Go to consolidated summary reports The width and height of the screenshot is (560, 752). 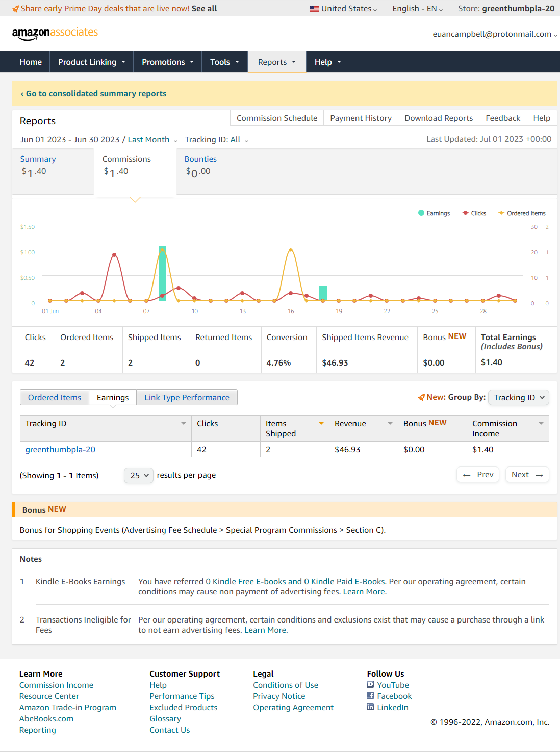pos(93,93)
